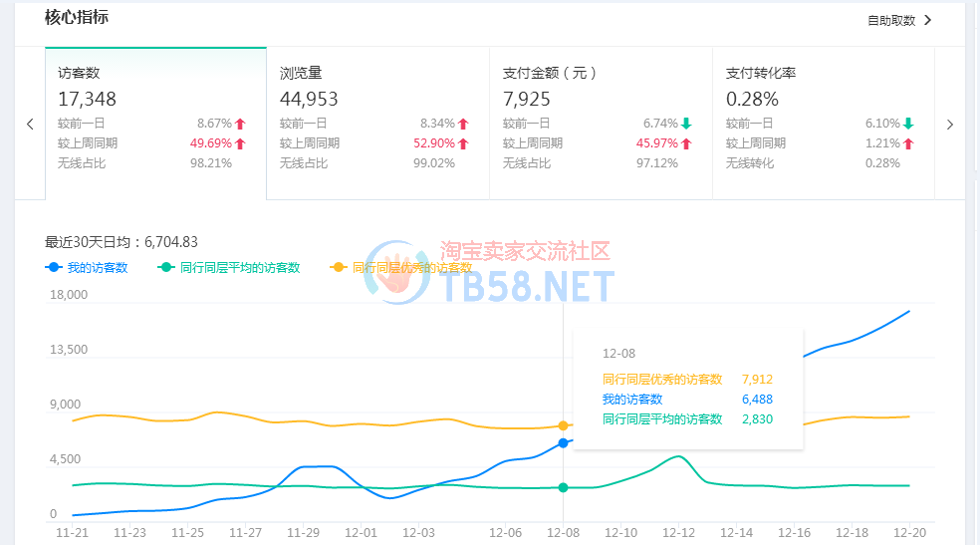Screen dimensions: 980x545
Task: Click red up arrow beside 45.97% in 支付金额
Action: pyautogui.click(x=686, y=143)
